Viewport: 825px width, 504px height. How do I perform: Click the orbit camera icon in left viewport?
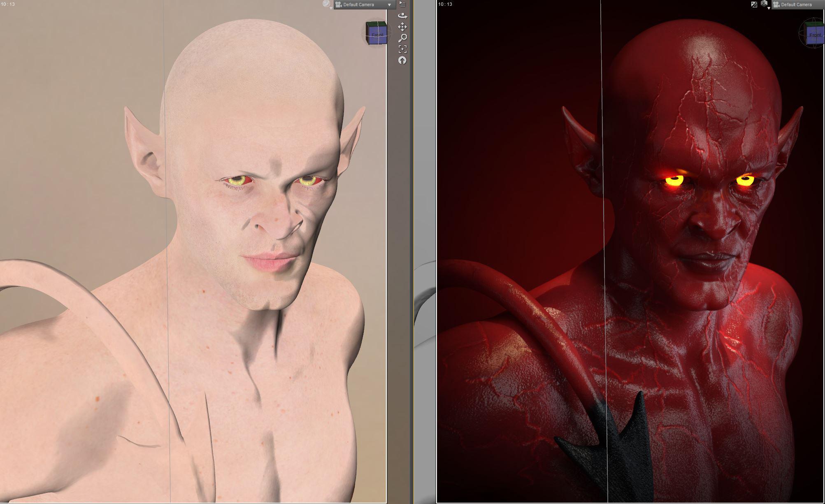[402, 16]
